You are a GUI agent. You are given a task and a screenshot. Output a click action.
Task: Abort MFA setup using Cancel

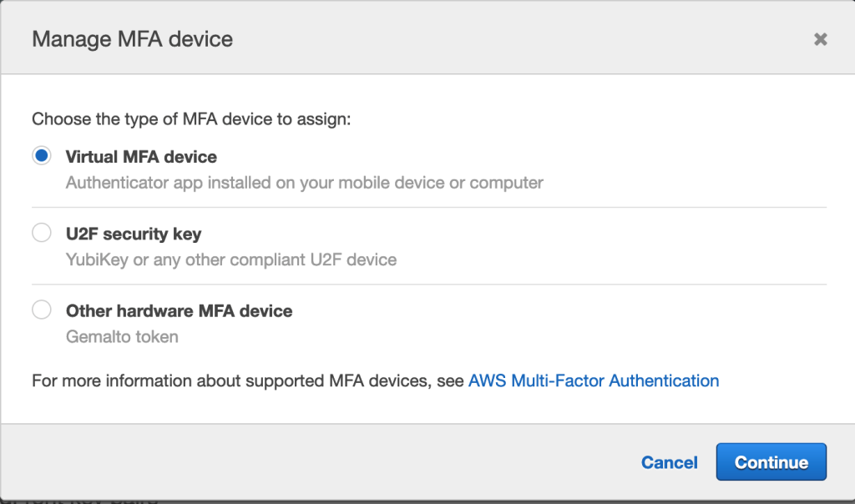(x=669, y=461)
